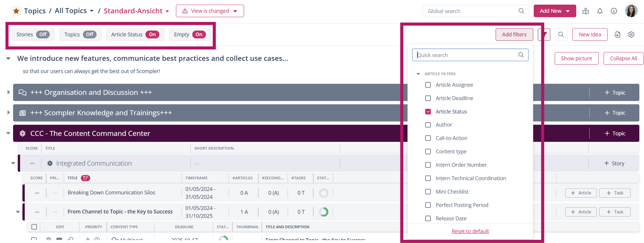Open the notifications bell
This screenshot has width=644, height=243.
(x=600, y=11)
